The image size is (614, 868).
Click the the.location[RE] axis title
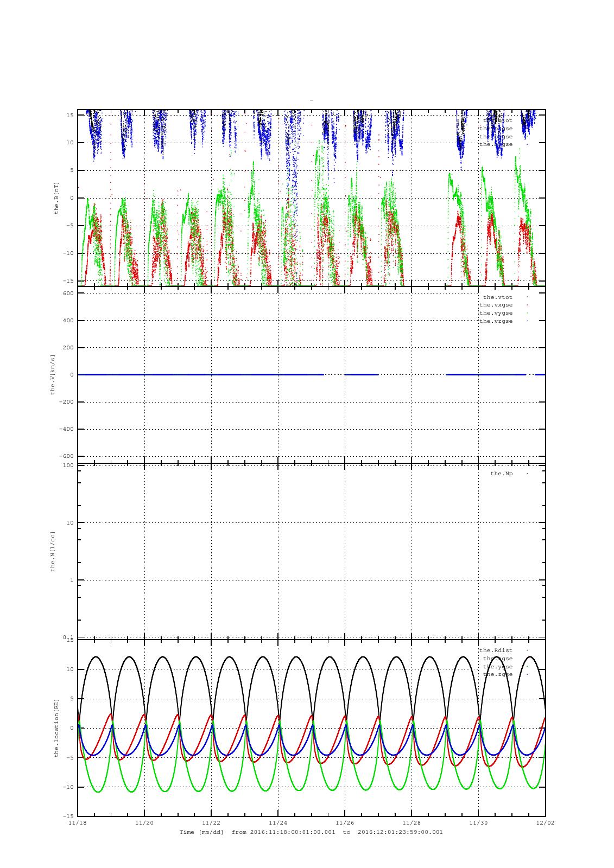coord(56,728)
